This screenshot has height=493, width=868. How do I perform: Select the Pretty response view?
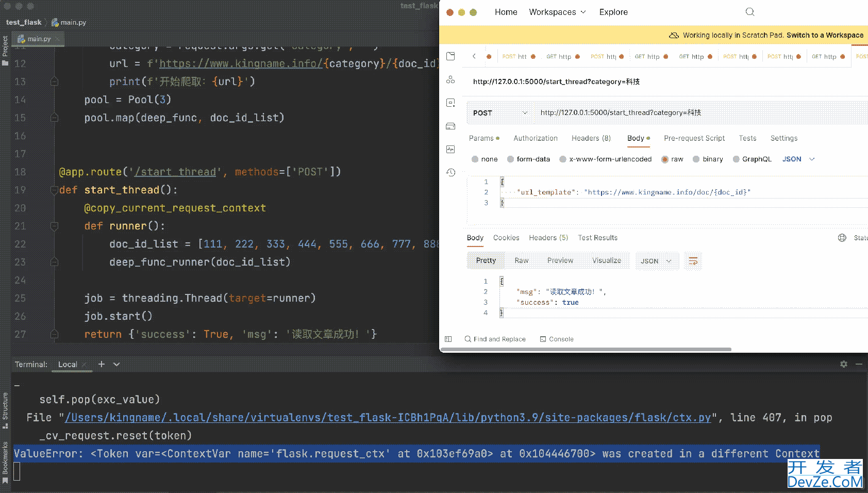[x=486, y=260]
